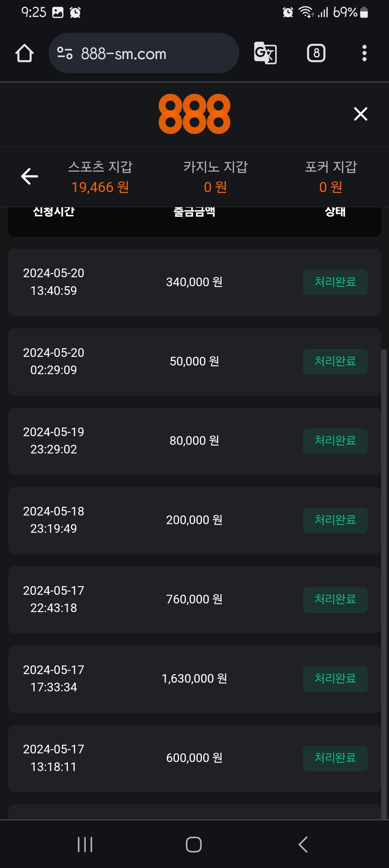Tap the Google Translate icon
This screenshot has height=868, width=389.
tap(265, 53)
